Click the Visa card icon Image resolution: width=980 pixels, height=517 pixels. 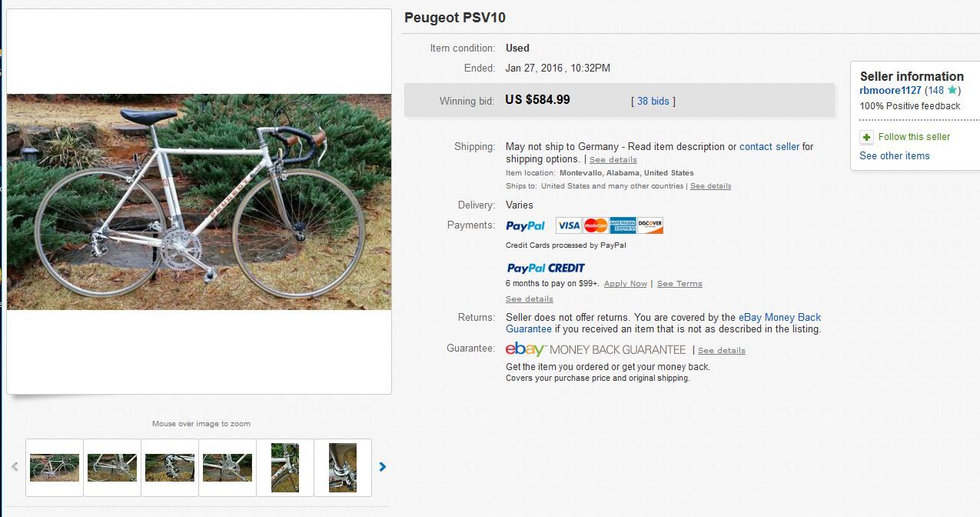[569, 225]
